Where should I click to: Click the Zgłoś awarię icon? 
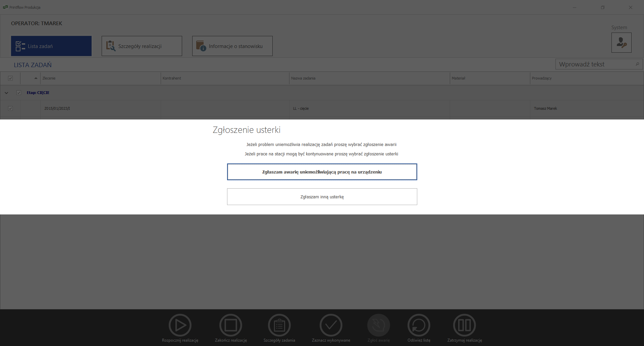[378, 325]
